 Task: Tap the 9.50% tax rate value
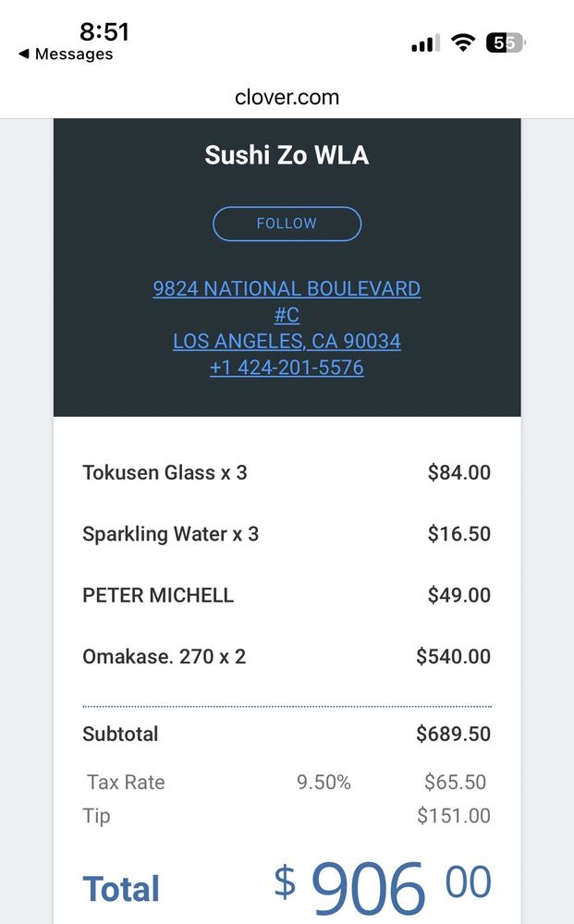coord(324,783)
